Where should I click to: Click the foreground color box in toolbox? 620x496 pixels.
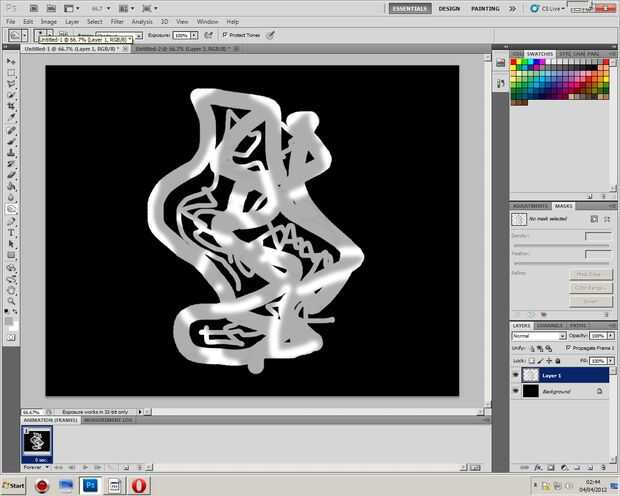tap(9, 321)
